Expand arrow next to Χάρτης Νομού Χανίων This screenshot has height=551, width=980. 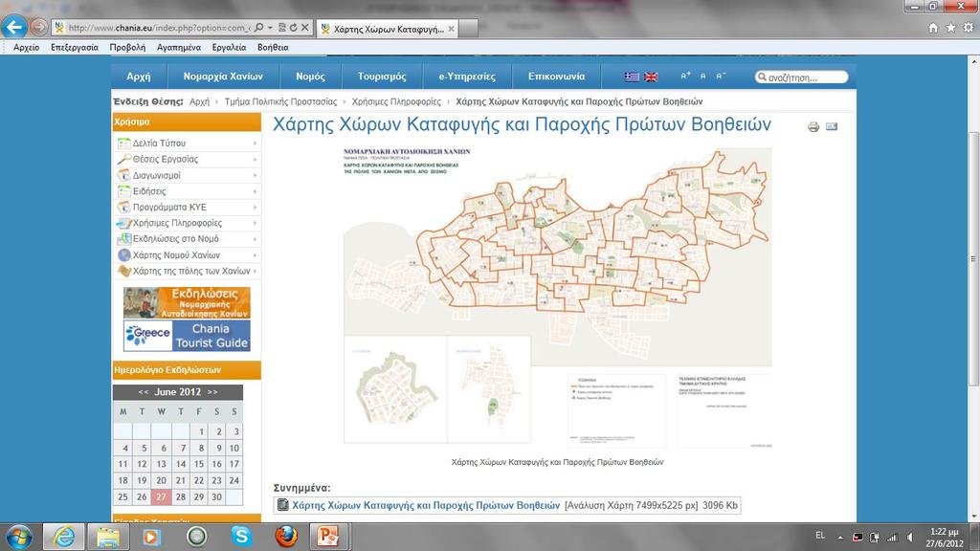click(x=255, y=254)
